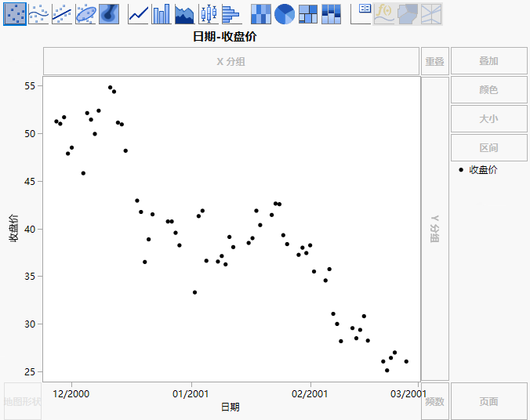Select the Histogram icon
Viewport: 530px width, 420px height.
tap(231, 13)
